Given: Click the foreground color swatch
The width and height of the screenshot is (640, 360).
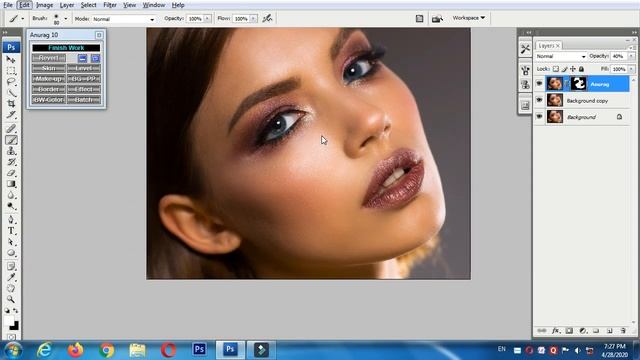Looking at the screenshot, I should pos(9,320).
